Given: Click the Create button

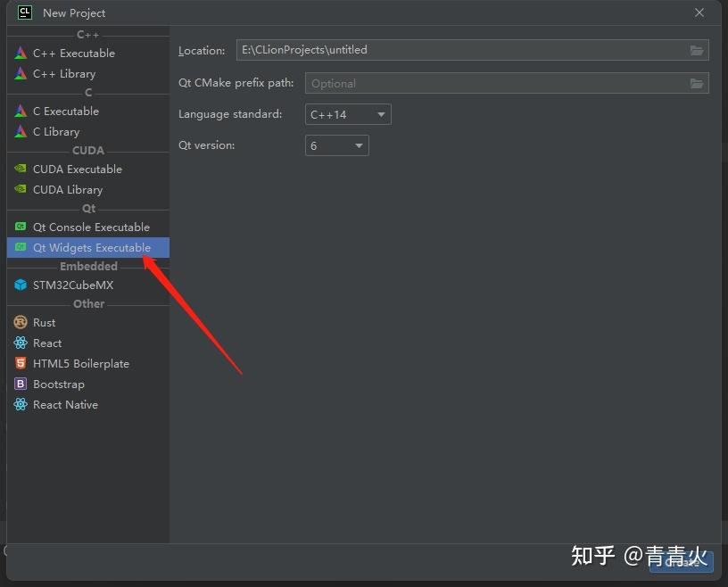Looking at the screenshot, I should (x=681, y=562).
